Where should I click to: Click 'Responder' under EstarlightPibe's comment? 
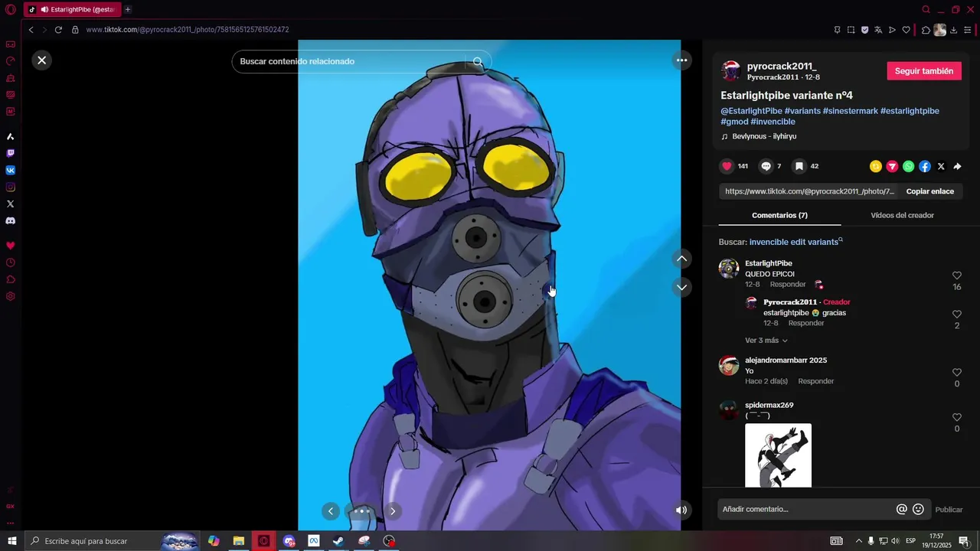click(787, 285)
